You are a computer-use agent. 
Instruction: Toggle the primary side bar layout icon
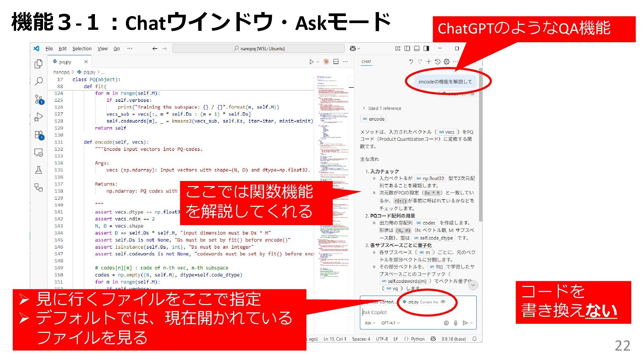[407, 49]
